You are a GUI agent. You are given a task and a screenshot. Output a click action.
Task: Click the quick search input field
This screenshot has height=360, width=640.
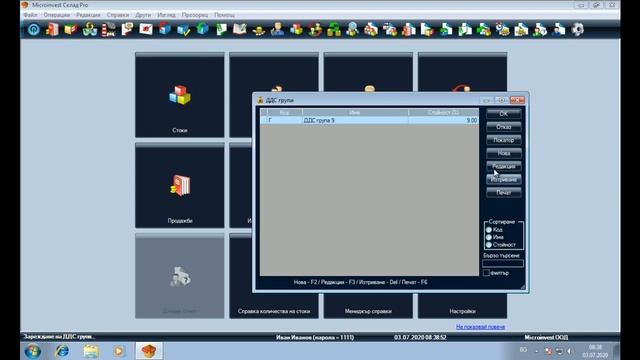tap(503, 263)
